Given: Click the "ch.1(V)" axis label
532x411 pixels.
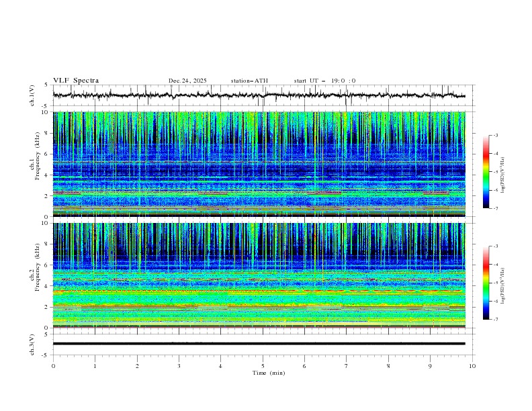Looking at the screenshot, I should click(32, 95).
